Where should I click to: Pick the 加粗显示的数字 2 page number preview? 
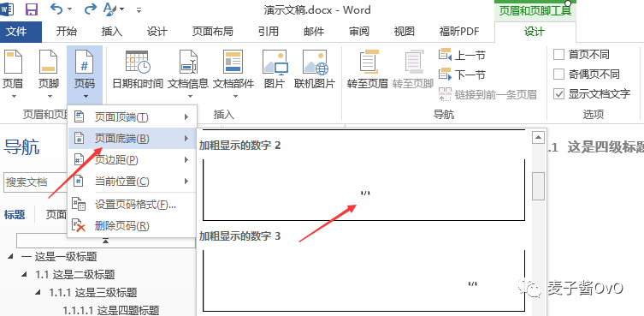tap(363, 190)
